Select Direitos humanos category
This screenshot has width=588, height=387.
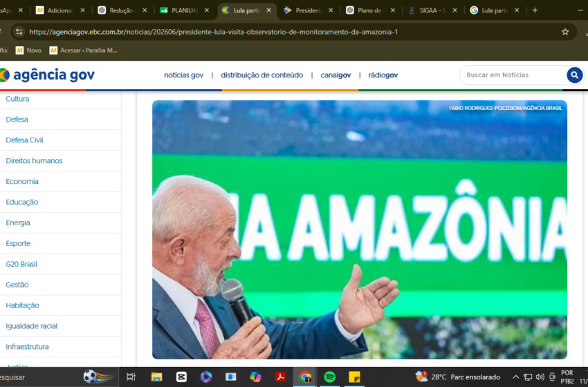point(34,161)
